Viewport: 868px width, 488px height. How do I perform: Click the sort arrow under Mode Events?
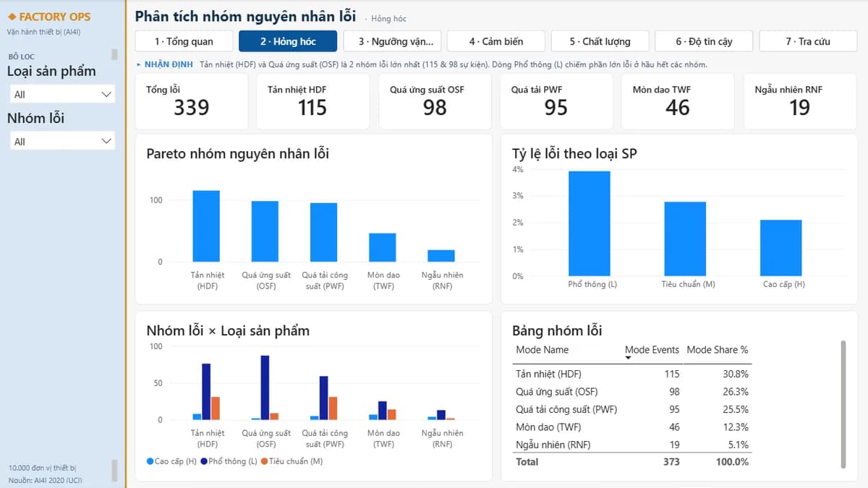(x=628, y=358)
